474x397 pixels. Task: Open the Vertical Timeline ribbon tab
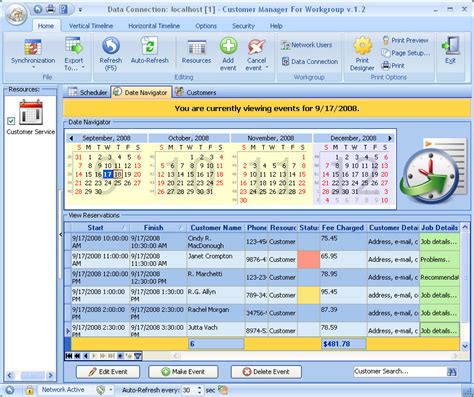pos(91,26)
